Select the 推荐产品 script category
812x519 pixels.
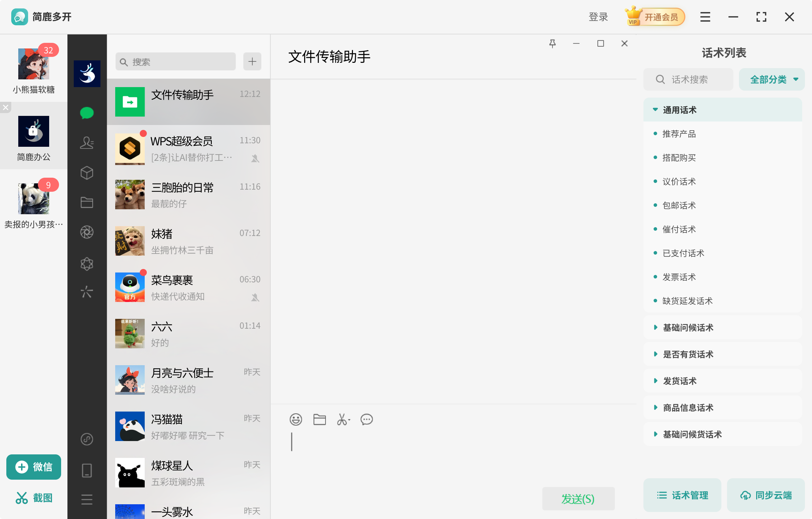click(679, 134)
